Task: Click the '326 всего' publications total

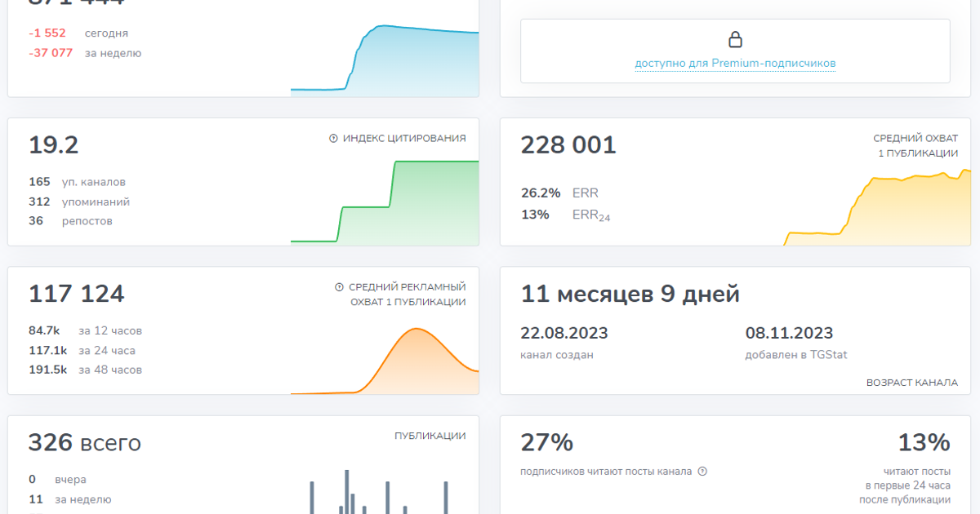Action: tap(85, 443)
